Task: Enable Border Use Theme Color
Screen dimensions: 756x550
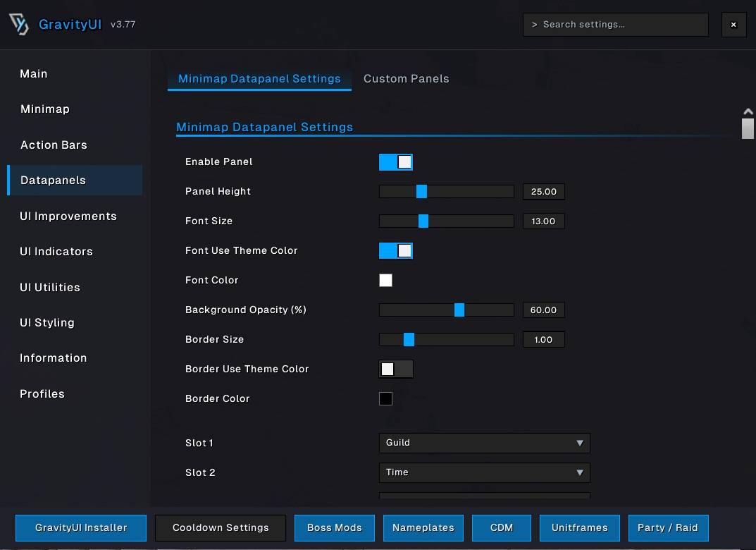Action: 396,369
